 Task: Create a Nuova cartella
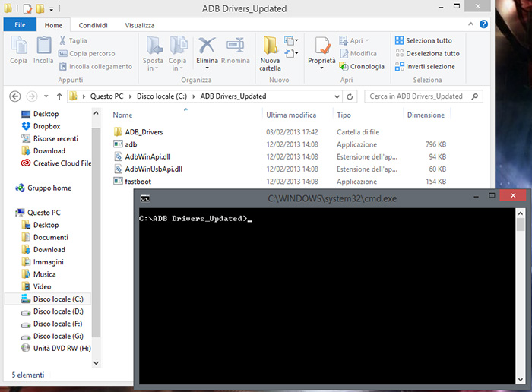271,54
